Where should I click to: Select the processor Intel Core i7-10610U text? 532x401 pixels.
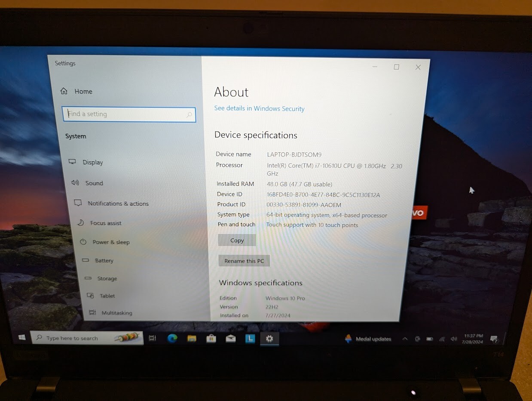334,170
